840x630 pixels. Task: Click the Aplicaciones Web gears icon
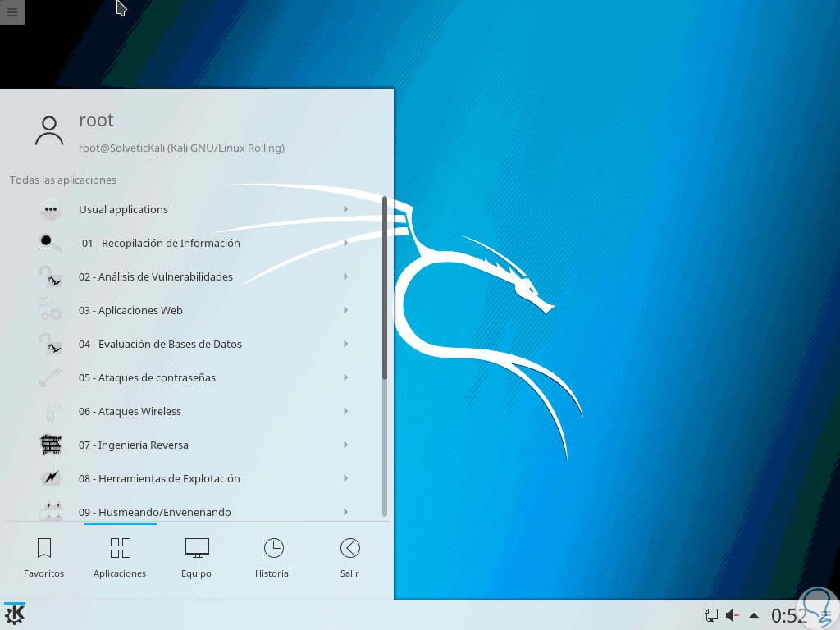[x=51, y=310]
